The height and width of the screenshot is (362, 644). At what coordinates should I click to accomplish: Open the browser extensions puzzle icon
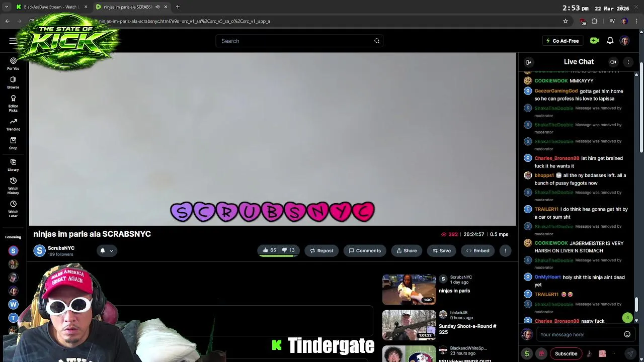[595, 21]
